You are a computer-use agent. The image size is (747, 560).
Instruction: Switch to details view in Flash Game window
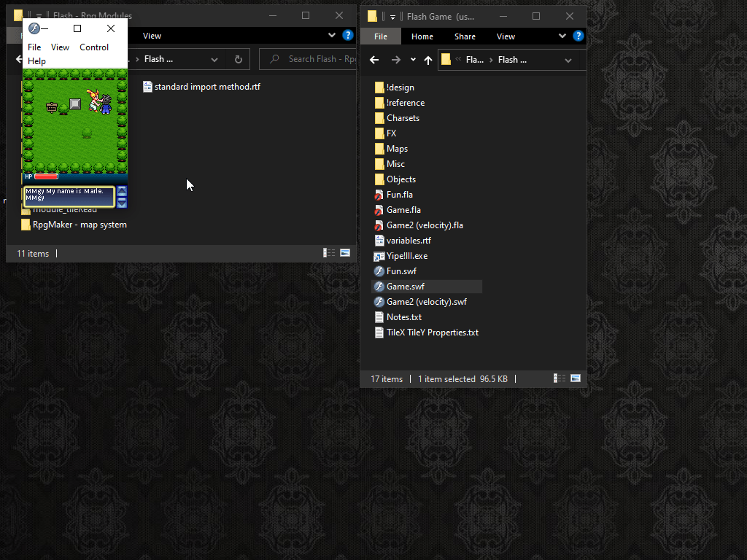[x=560, y=379]
